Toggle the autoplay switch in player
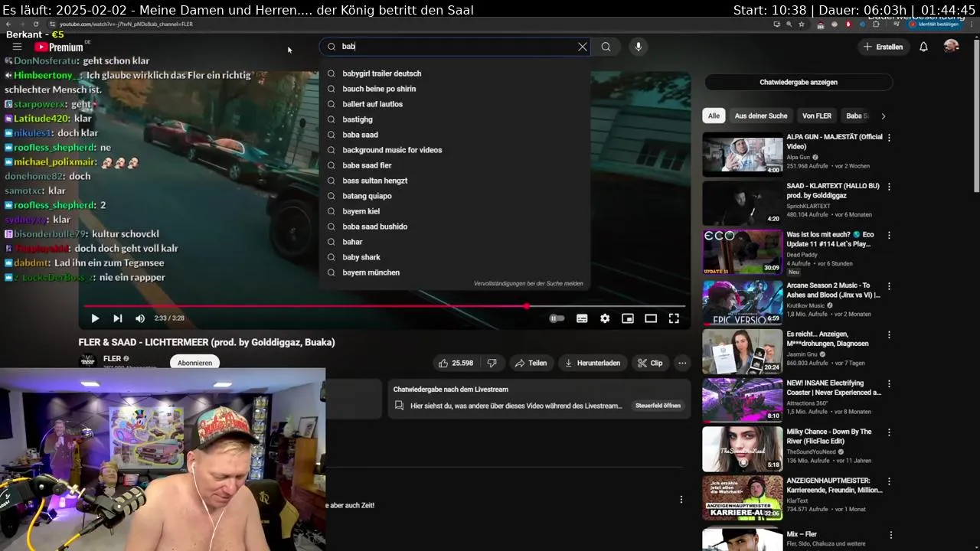This screenshot has width=980, height=551. pyautogui.click(x=557, y=318)
